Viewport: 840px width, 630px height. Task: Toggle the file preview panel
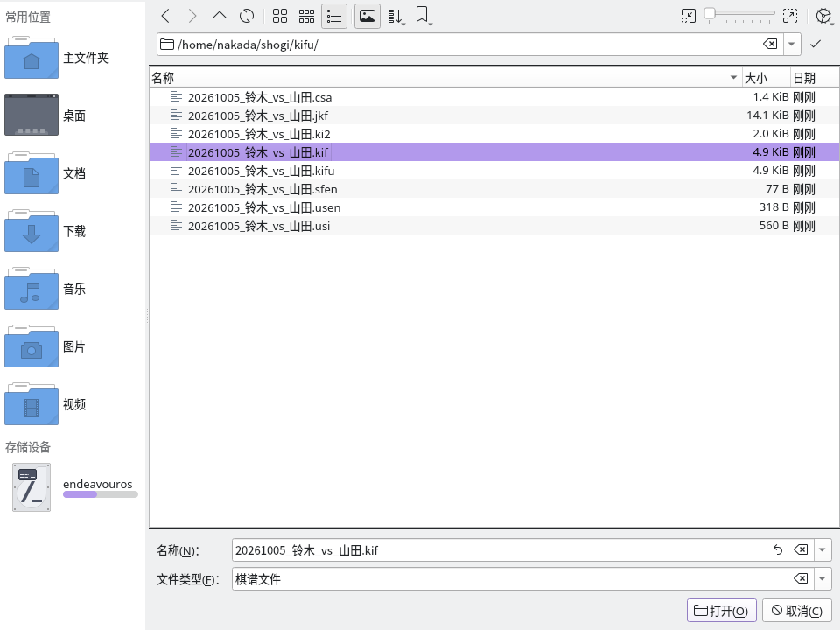(x=367, y=16)
